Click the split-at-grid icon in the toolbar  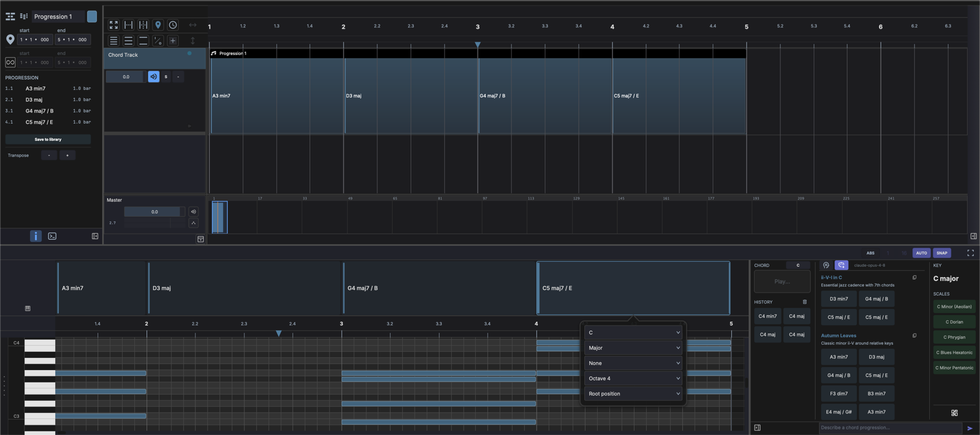(143, 25)
